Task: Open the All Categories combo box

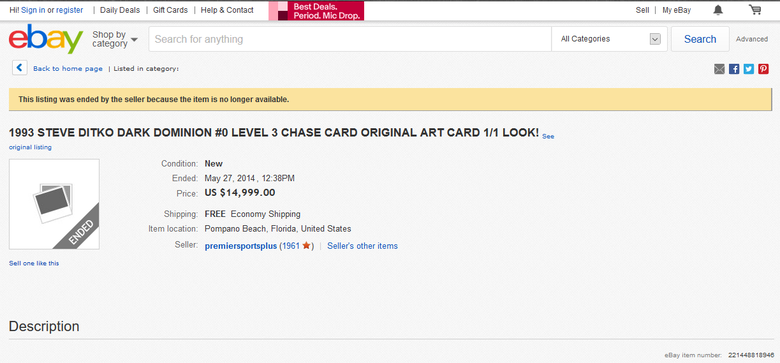Action: (x=610, y=39)
